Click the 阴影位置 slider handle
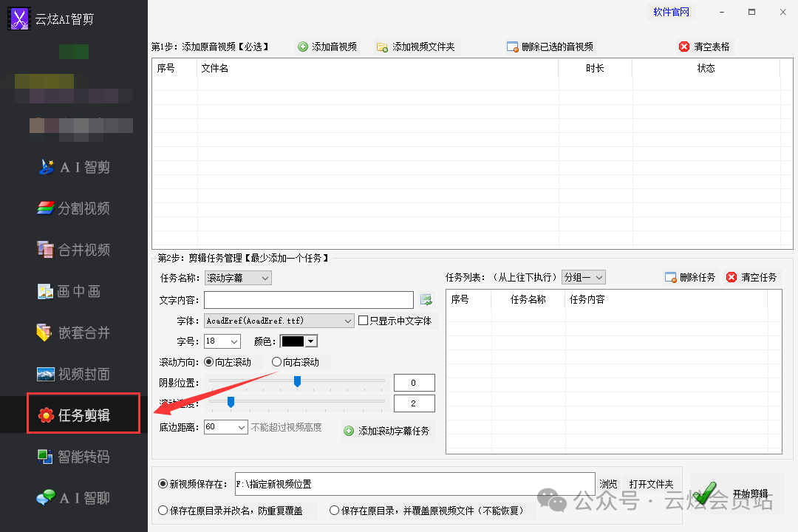 pos(298,381)
